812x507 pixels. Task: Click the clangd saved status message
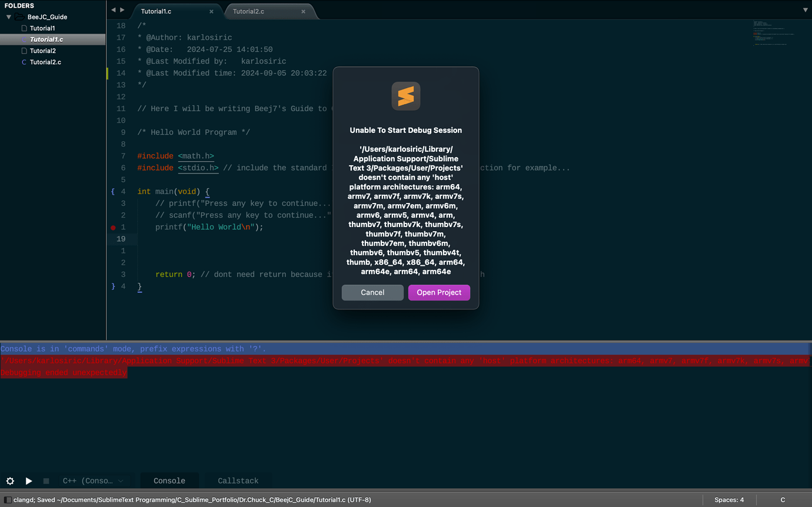click(192, 500)
